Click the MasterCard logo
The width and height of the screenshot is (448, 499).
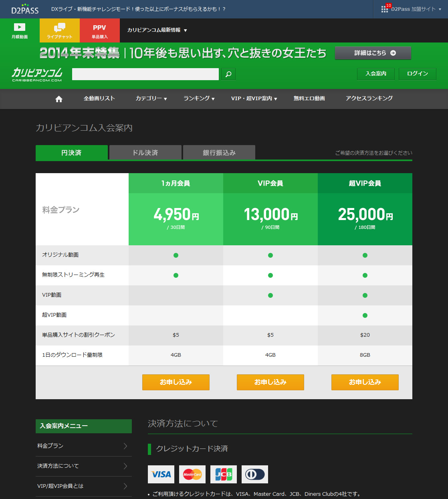coord(192,474)
